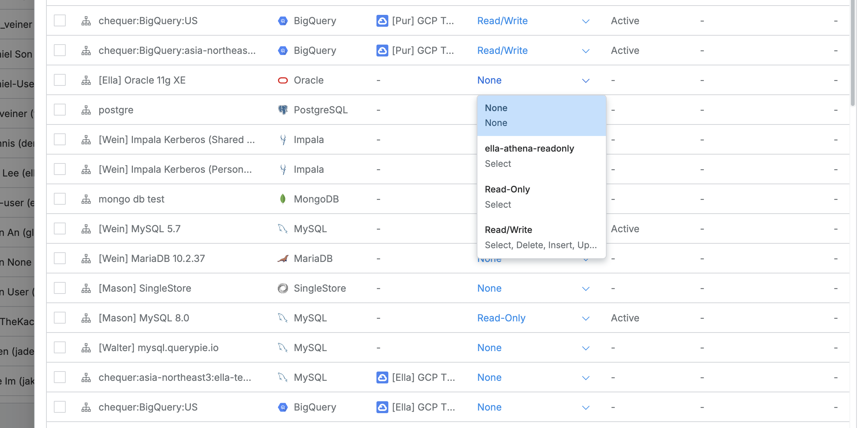Image resolution: width=868 pixels, height=428 pixels.
Task: Click cluster icon beside chequer:BigQuery:asia-northeas...
Action: (86, 51)
